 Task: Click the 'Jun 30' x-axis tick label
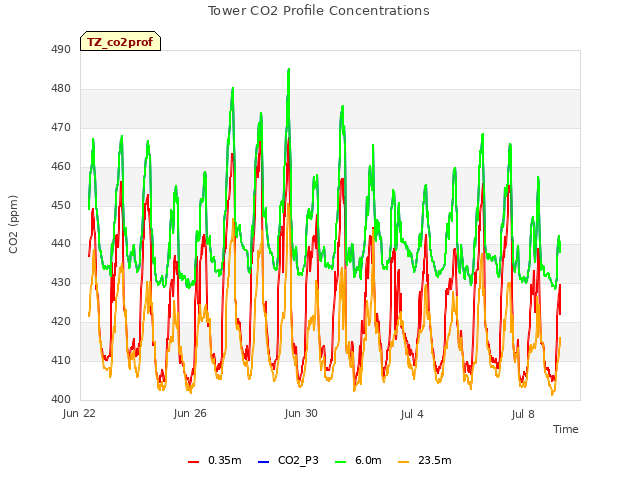point(301,413)
